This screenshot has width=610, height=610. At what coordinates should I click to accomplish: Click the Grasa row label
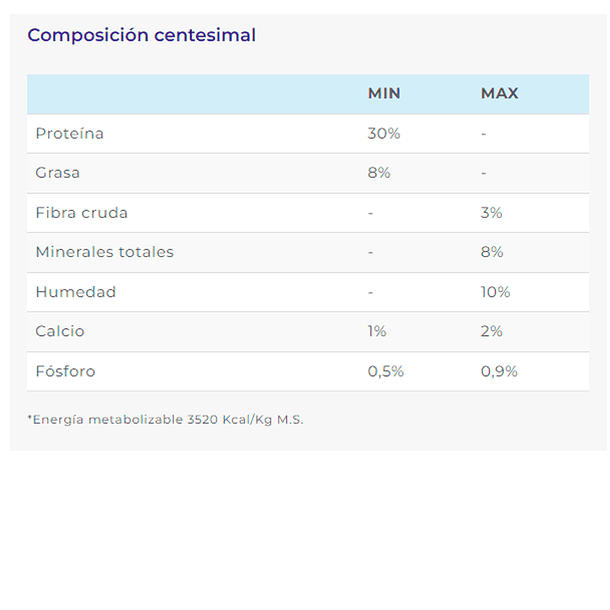[x=57, y=173]
